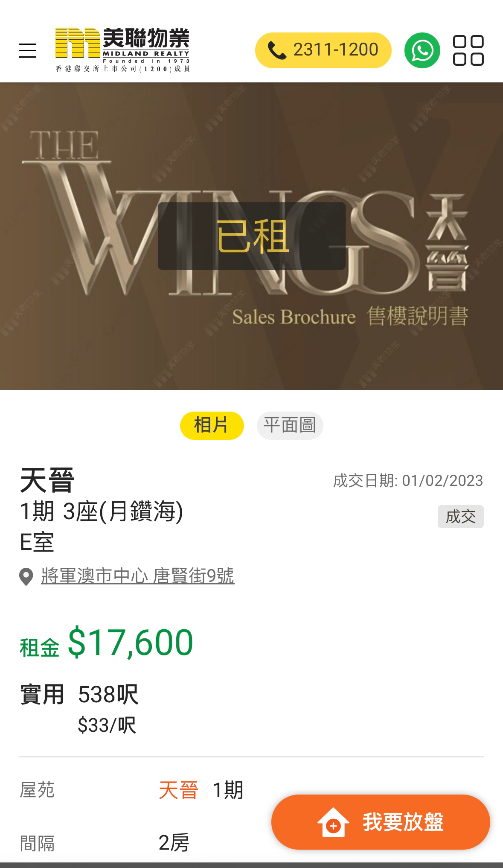This screenshot has height=868, width=503.
Task: Open the hamburger menu
Action: (x=28, y=50)
